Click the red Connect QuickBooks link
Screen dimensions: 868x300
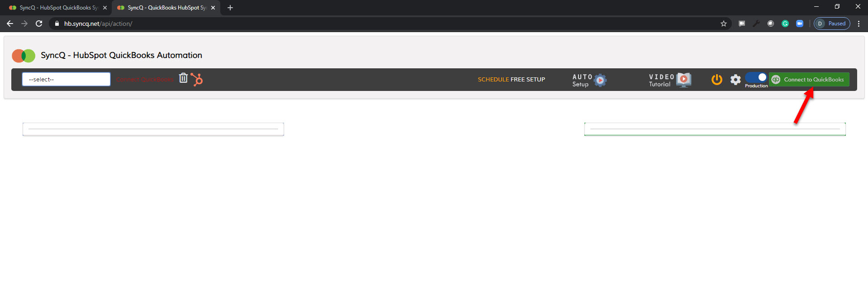[145, 80]
